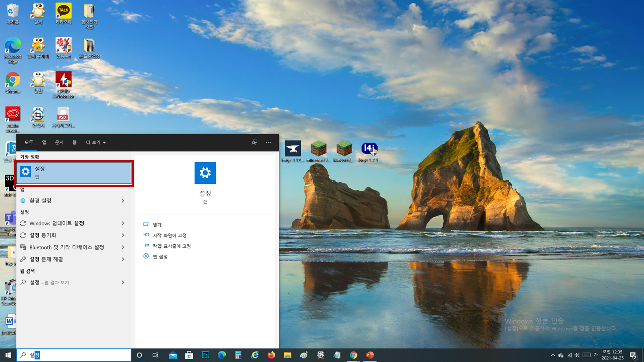This screenshot has width=644, height=362.
Task: Open the search feedback icon
Action: pos(254,142)
